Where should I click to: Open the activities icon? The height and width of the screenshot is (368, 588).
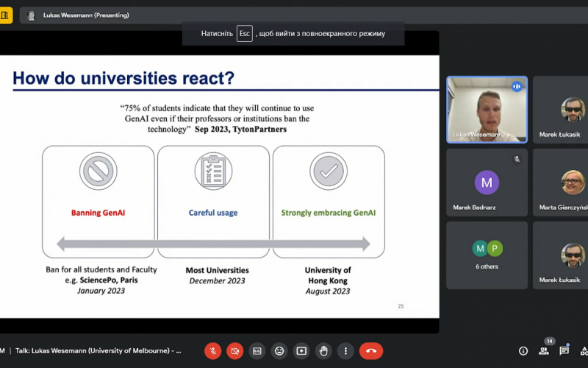(584, 351)
